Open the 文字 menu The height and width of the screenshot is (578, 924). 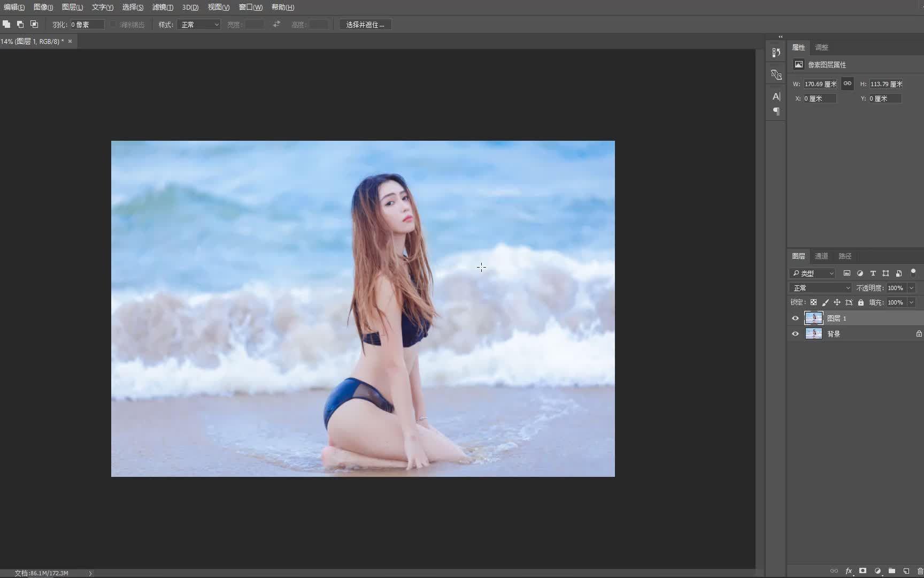point(102,7)
